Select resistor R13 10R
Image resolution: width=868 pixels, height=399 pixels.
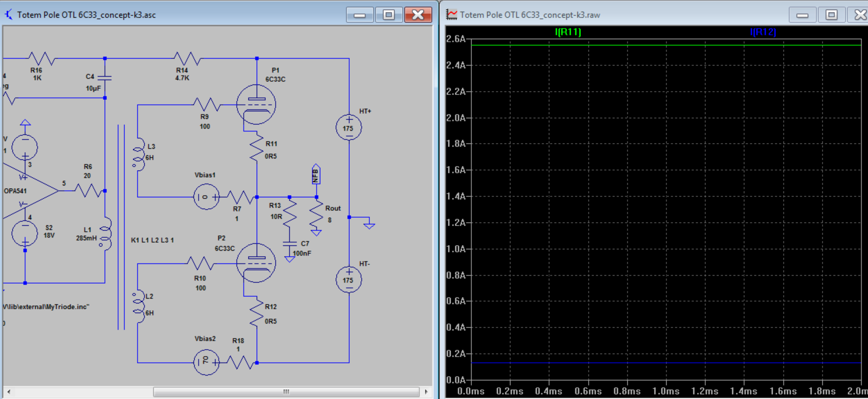click(290, 213)
